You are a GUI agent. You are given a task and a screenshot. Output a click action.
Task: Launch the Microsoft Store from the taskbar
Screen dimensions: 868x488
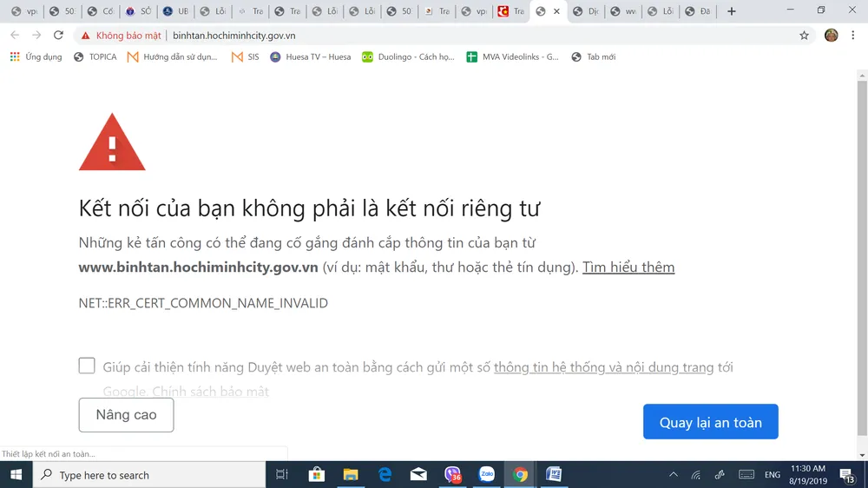pos(317,474)
